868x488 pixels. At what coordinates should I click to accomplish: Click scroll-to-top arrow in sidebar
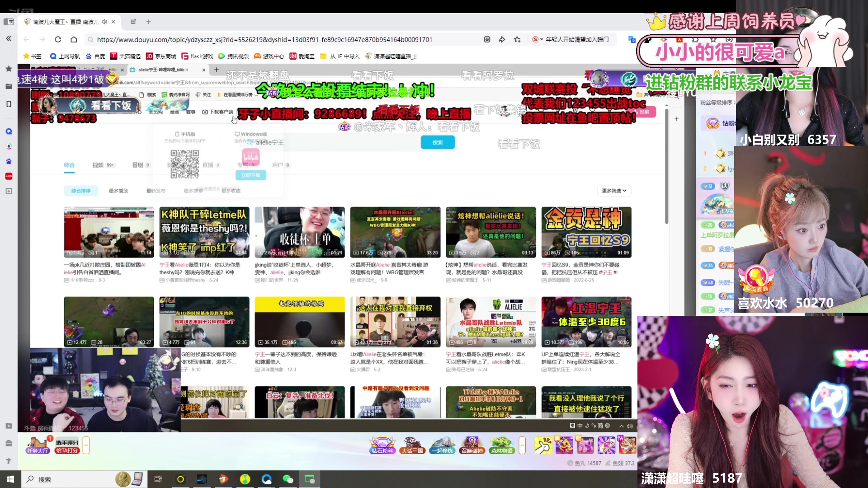pyautogui.click(x=9, y=461)
